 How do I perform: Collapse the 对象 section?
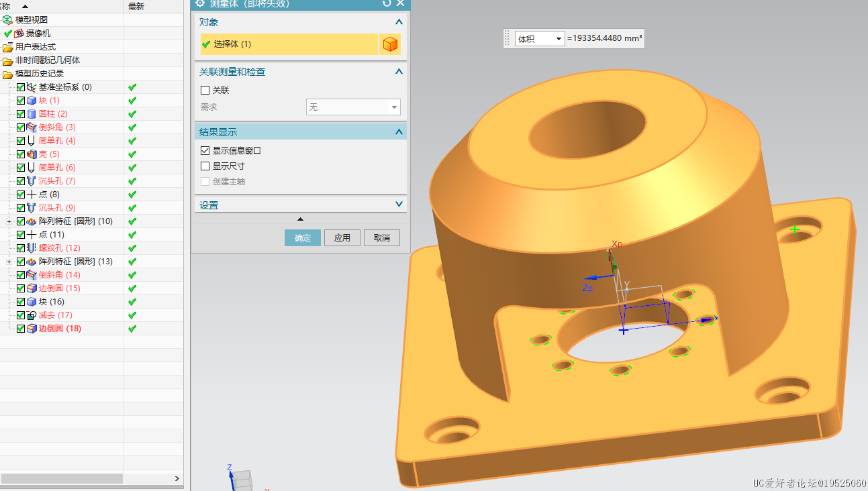click(399, 21)
